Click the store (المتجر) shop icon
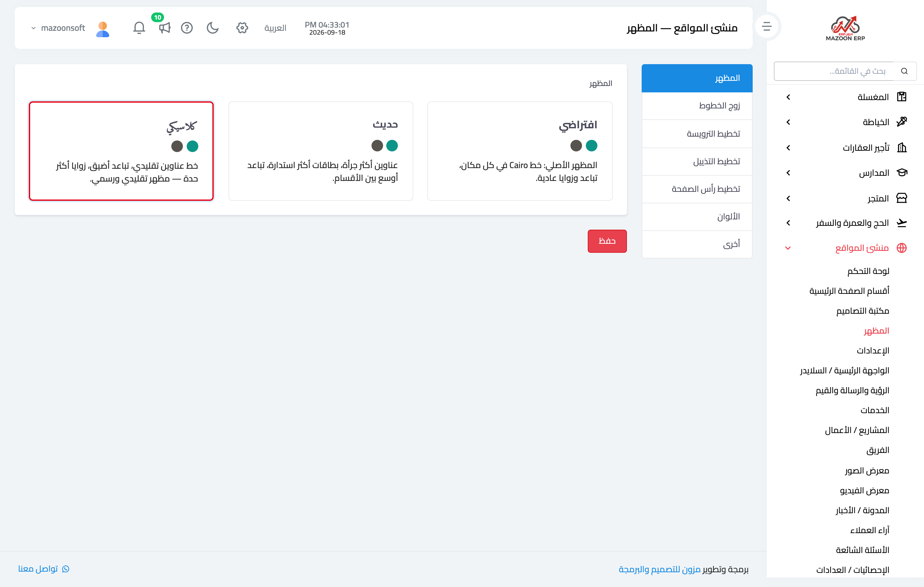Image resolution: width=924 pixels, height=587 pixels. (x=901, y=198)
